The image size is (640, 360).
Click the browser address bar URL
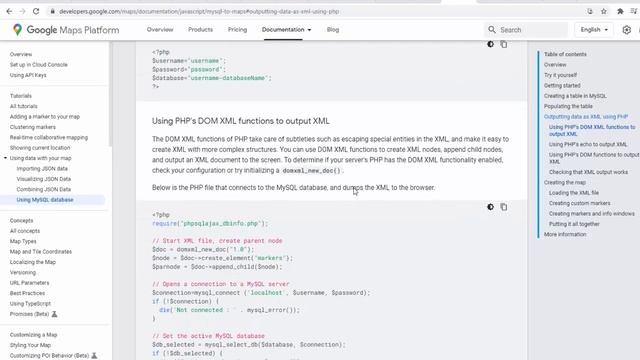point(199,11)
